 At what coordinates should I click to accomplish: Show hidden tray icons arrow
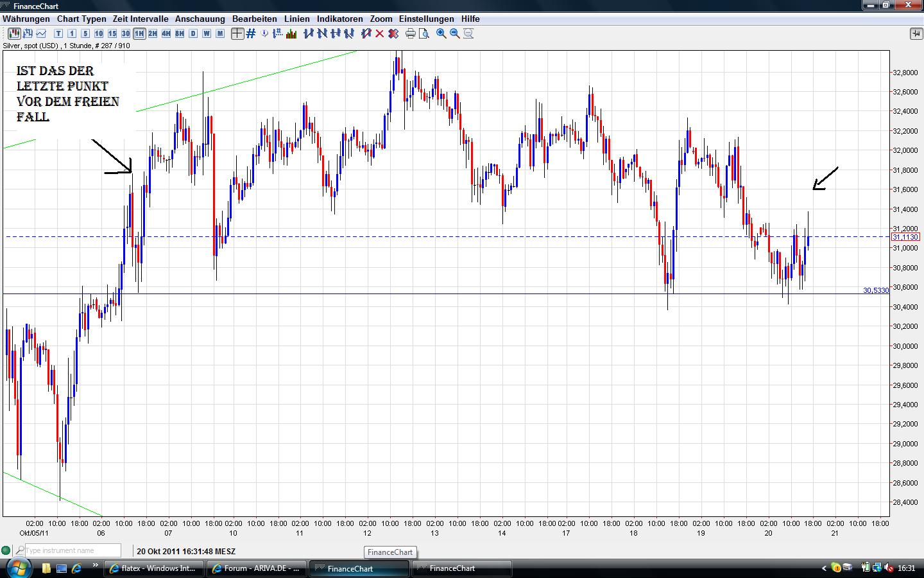(x=825, y=568)
